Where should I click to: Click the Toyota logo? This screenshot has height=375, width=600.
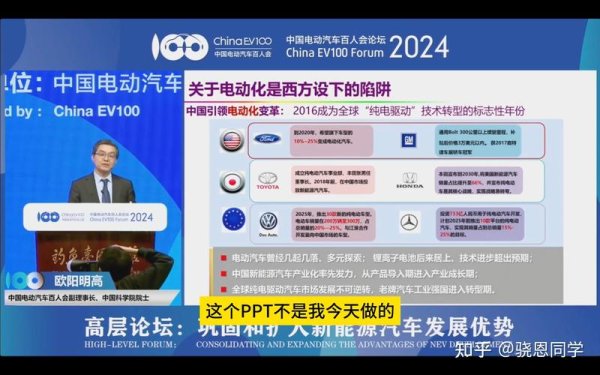coord(267,181)
